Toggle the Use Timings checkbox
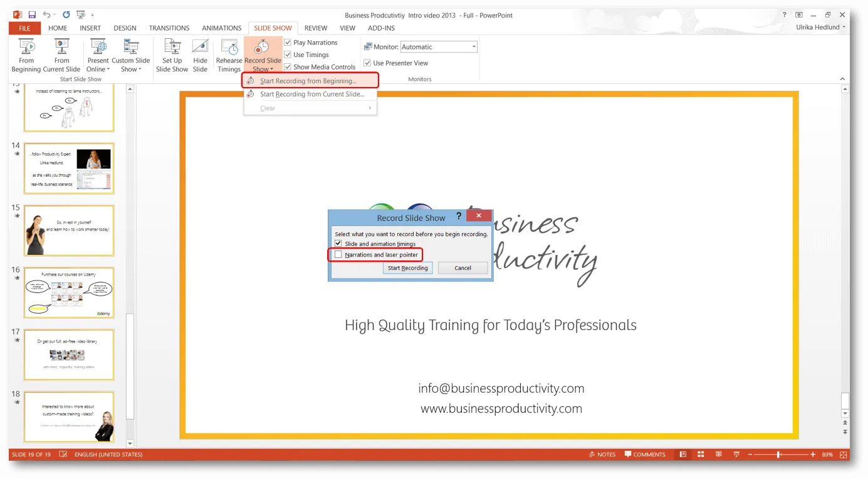This screenshot has width=868, height=479. tap(288, 54)
